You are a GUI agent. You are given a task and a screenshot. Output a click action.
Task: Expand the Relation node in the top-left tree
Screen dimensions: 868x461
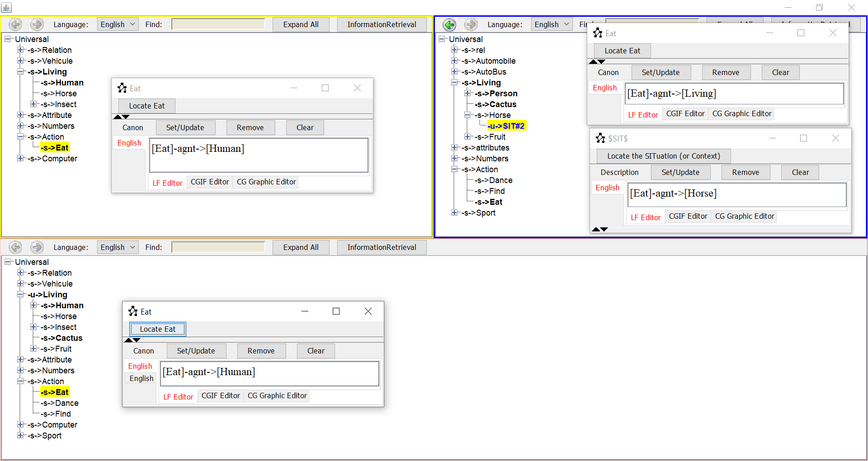[x=20, y=50]
